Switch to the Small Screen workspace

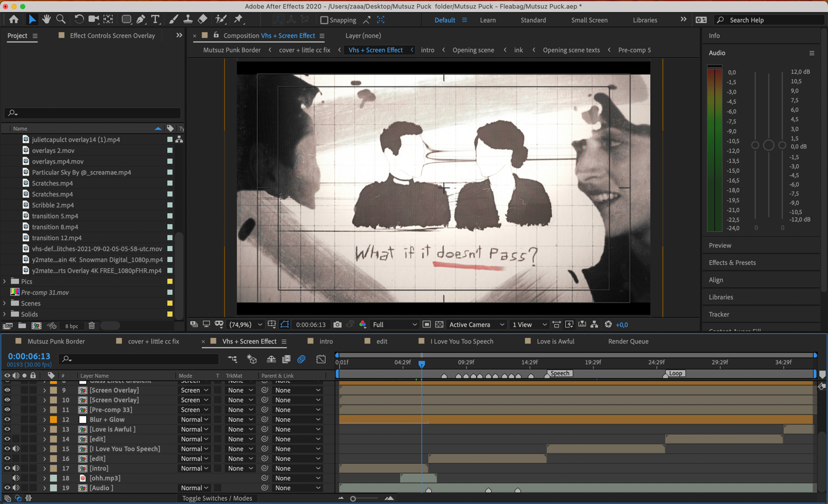[590, 20]
